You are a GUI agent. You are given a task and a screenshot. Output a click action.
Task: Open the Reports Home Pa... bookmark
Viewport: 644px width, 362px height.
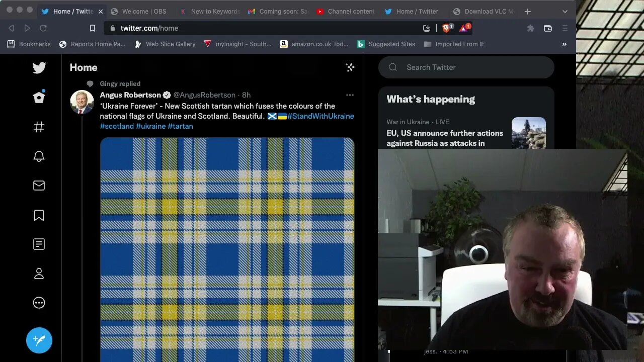point(92,44)
